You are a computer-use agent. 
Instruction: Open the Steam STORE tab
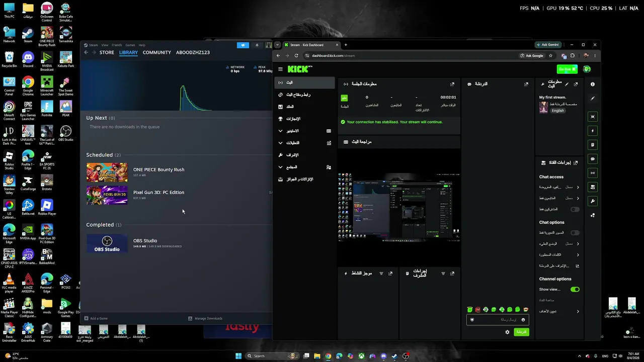coord(107,52)
